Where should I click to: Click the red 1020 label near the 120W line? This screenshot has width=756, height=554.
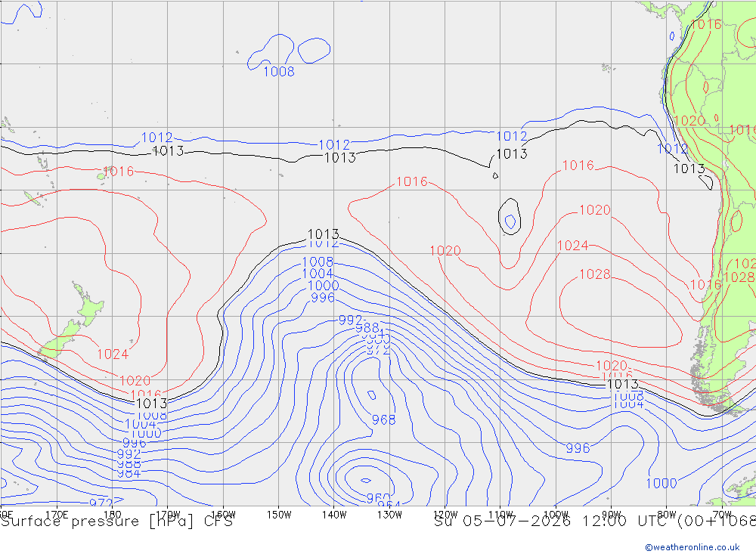coord(445,251)
